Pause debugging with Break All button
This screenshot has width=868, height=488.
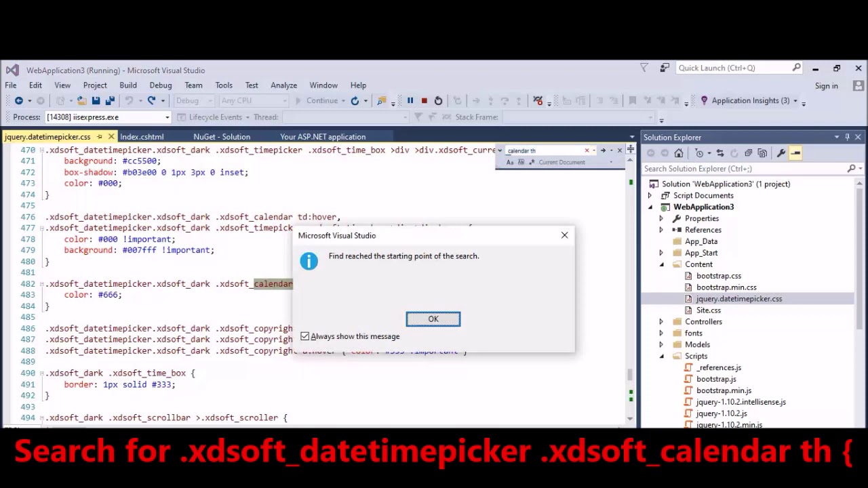410,100
